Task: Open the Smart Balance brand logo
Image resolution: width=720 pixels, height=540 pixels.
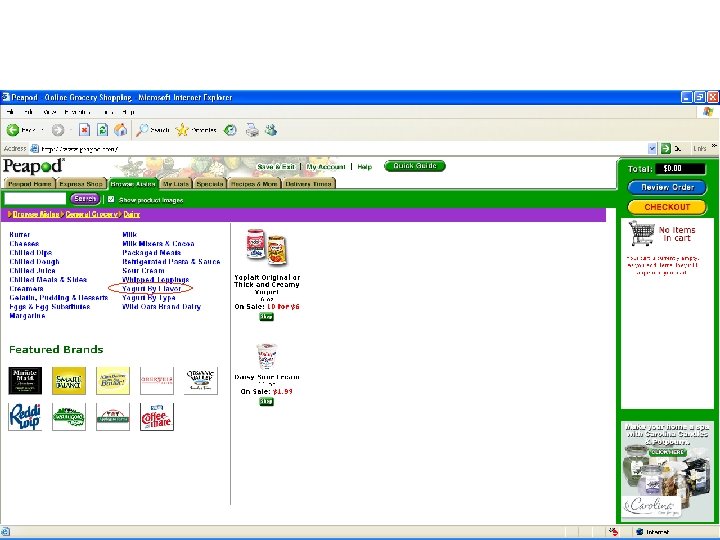Action: [69, 381]
